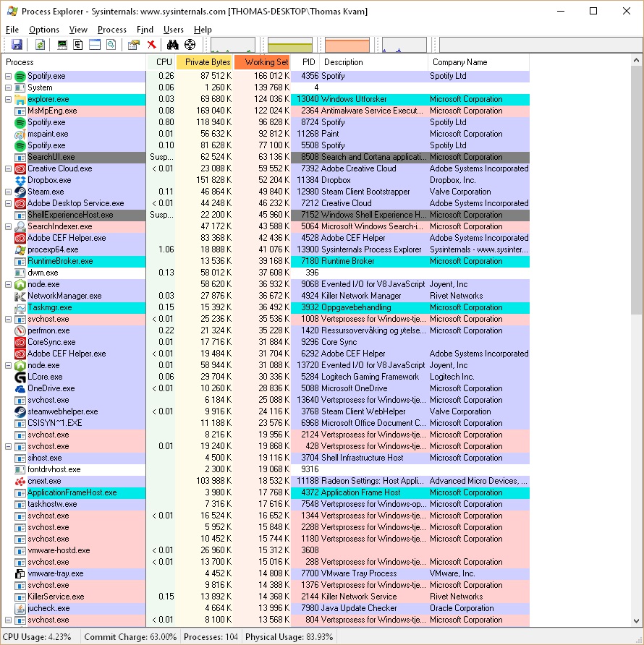Collapse the svchost.exe PID 1008 tree node

pyautogui.click(x=8, y=319)
